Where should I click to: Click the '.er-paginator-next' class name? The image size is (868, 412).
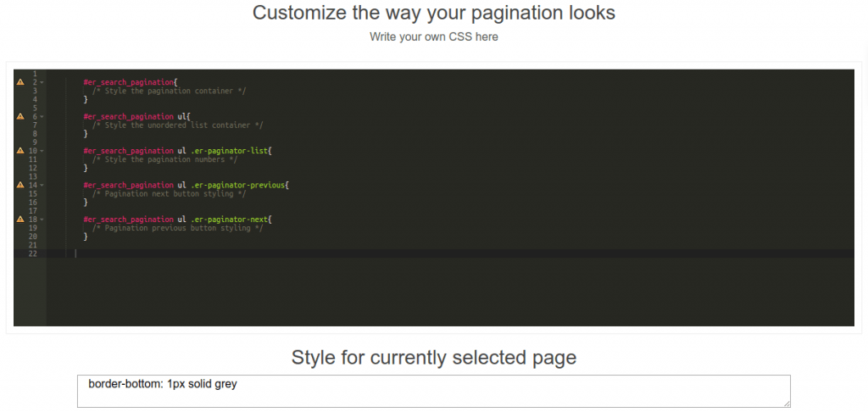tap(229, 220)
